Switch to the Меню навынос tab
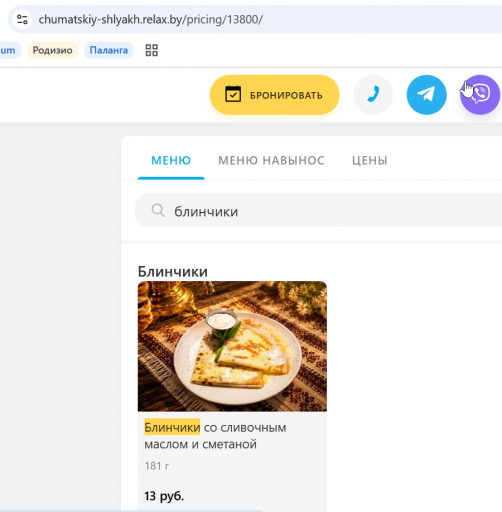This screenshot has width=502, height=512. [x=271, y=161]
